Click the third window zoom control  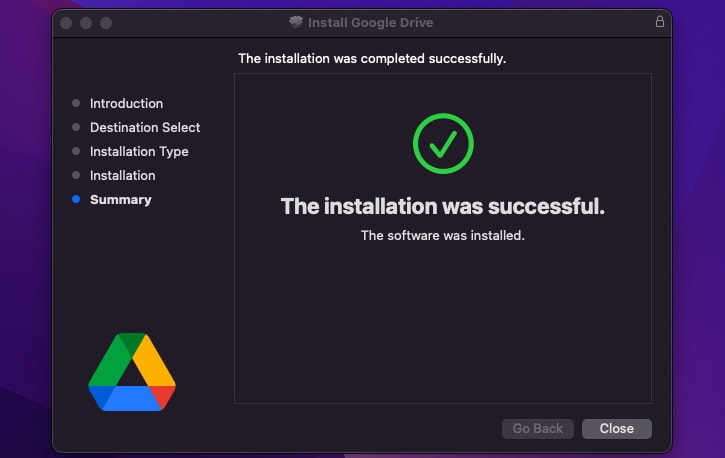coord(106,23)
